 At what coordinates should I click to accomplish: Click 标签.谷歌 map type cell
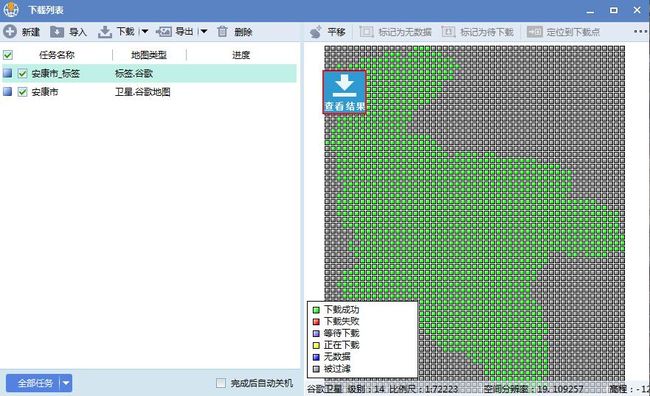pyautogui.click(x=134, y=74)
